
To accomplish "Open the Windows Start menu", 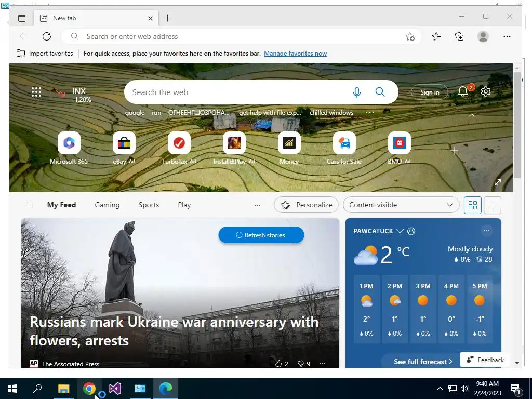I will coord(12,389).
